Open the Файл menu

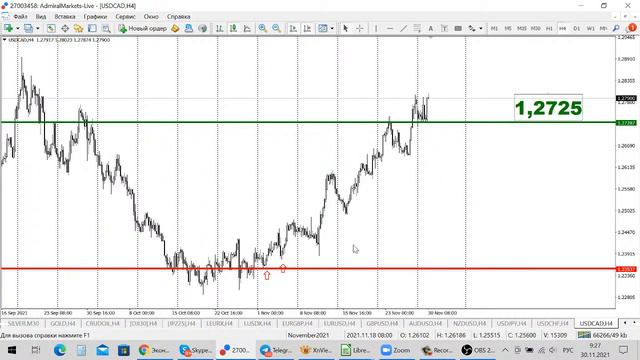coord(20,17)
